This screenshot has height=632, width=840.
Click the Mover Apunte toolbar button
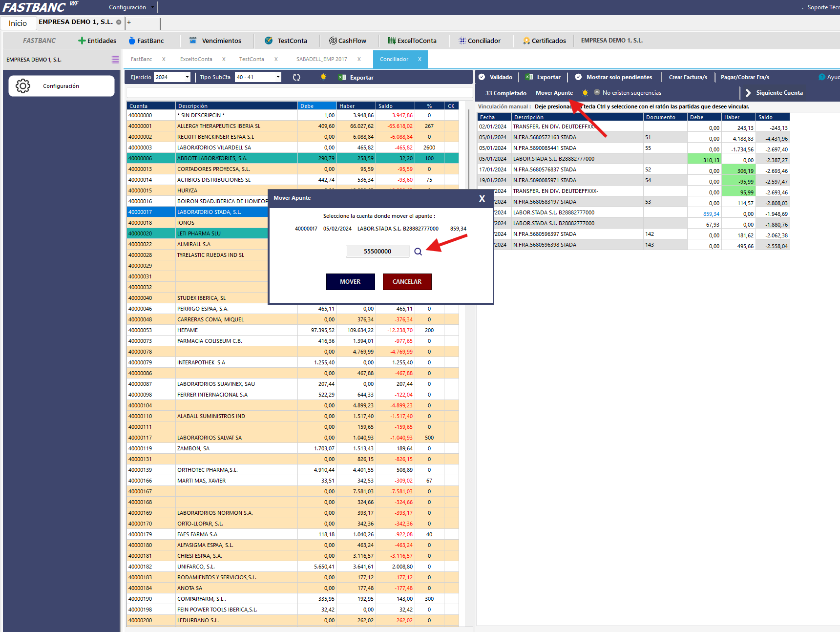point(554,93)
